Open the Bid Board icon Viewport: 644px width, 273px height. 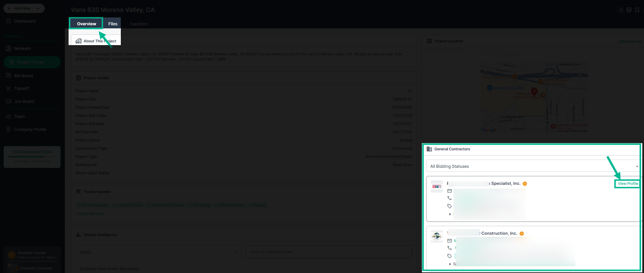pyautogui.click(x=9, y=76)
